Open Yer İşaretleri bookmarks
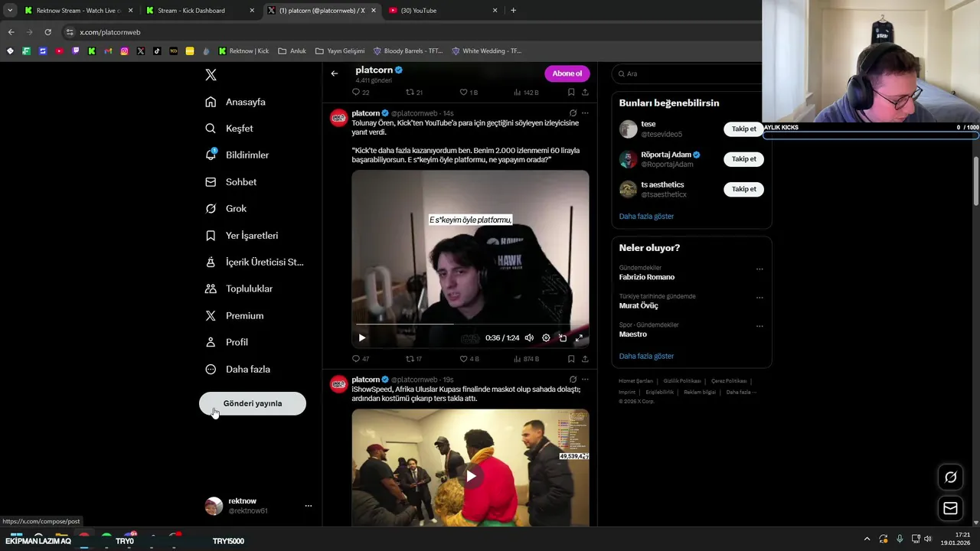Image resolution: width=980 pixels, height=551 pixels. tap(242, 236)
